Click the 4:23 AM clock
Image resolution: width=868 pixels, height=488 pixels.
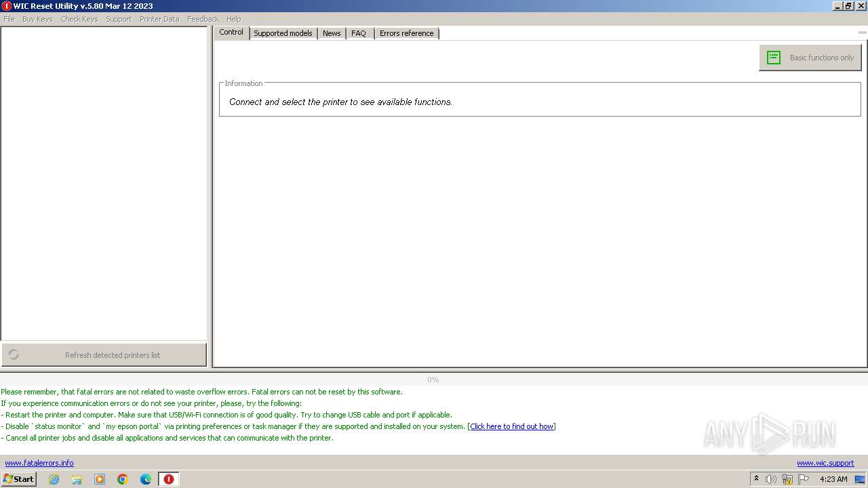833,479
